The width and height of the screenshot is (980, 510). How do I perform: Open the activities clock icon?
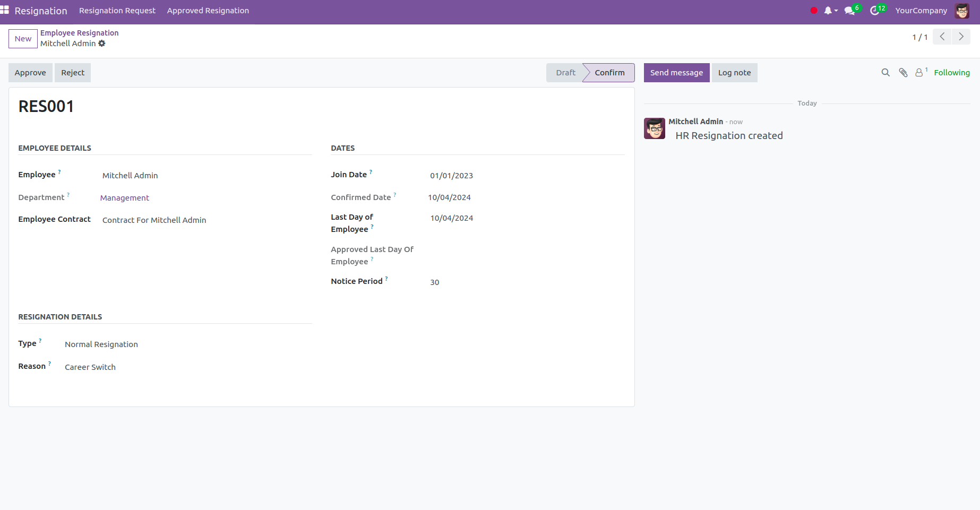pyautogui.click(x=875, y=11)
